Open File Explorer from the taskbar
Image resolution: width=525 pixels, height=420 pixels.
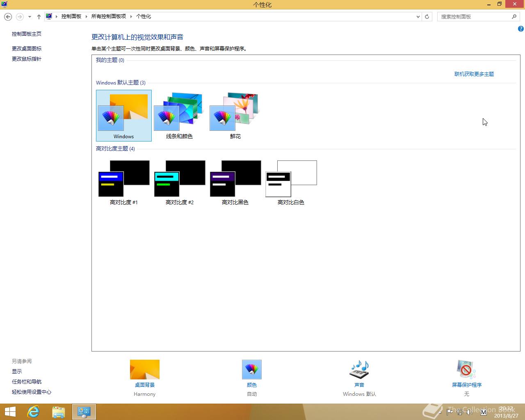click(x=59, y=412)
